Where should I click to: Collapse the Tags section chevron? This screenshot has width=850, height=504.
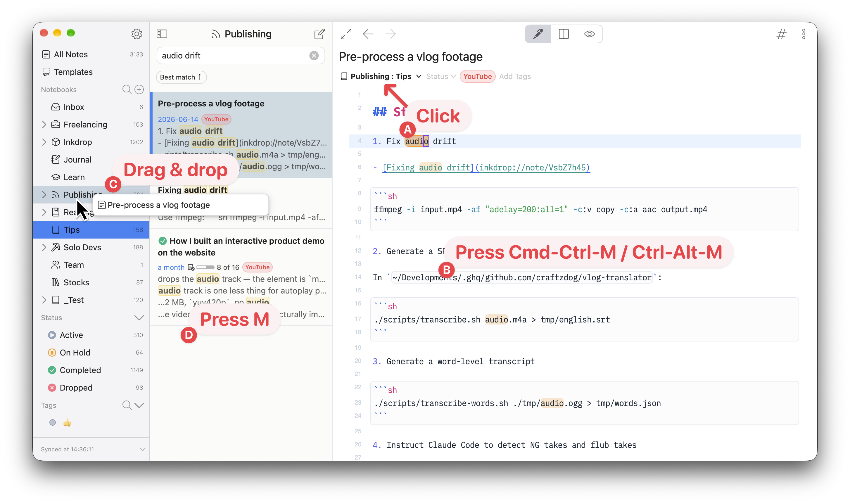coord(139,405)
